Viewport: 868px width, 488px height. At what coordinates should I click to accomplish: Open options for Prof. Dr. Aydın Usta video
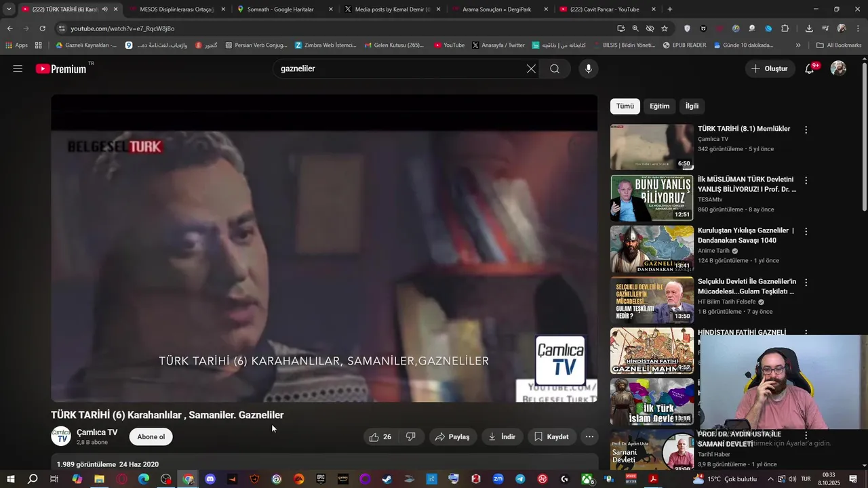pos(806,435)
